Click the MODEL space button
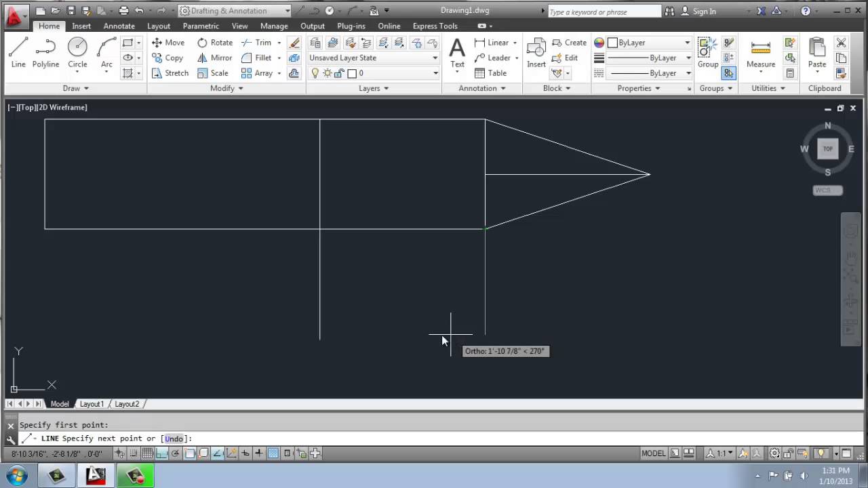Screen dimensions: 868x488 (654, 453)
